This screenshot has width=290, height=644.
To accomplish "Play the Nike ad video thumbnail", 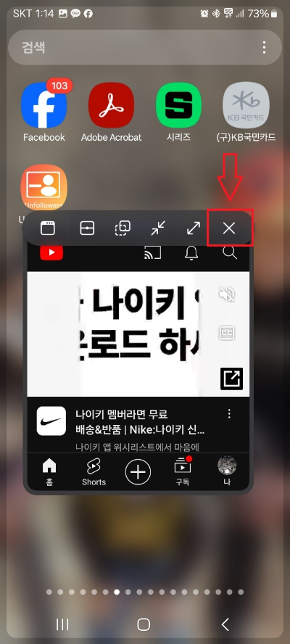I will tap(138, 334).
